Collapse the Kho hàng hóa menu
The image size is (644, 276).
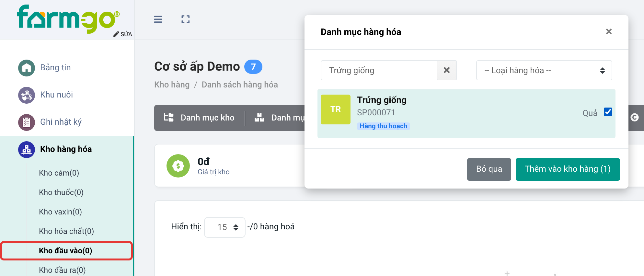point(66,149)
